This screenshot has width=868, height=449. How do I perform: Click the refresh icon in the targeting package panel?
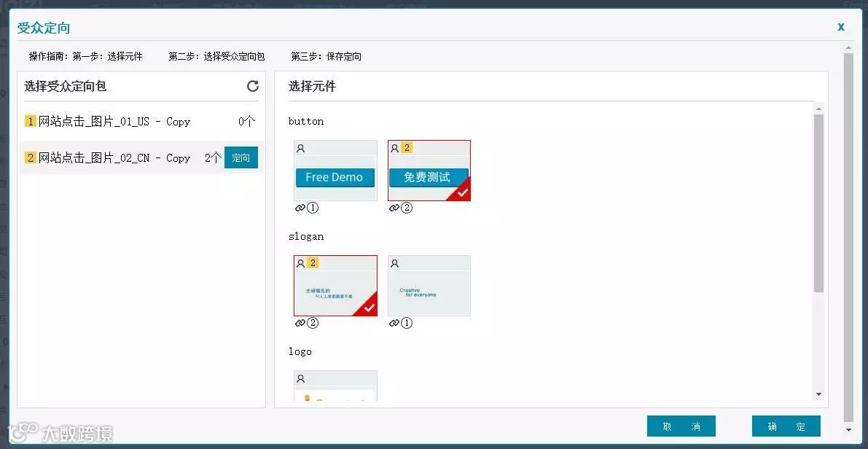click(253, 86)
